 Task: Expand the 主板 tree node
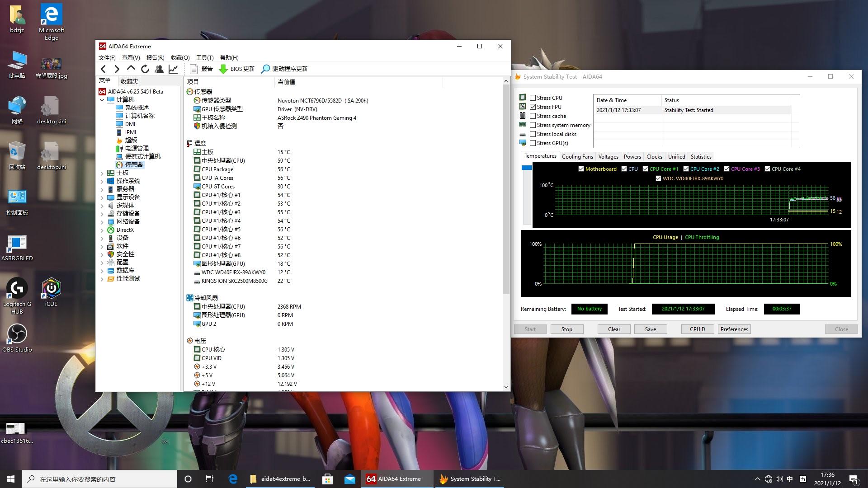click(102, 173)
